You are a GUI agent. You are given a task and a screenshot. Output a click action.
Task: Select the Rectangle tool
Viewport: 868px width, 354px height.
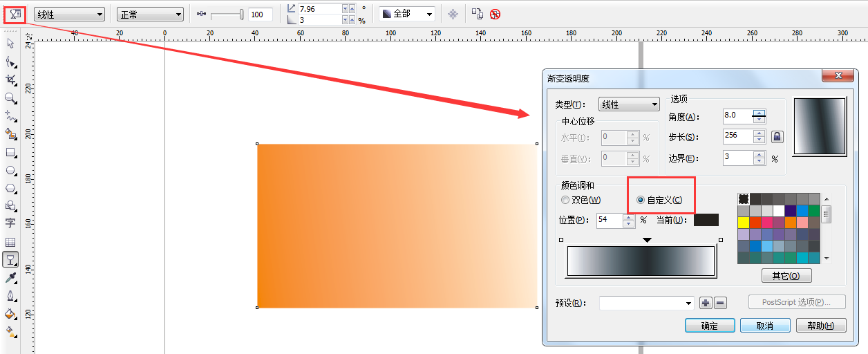click(10, 152)
